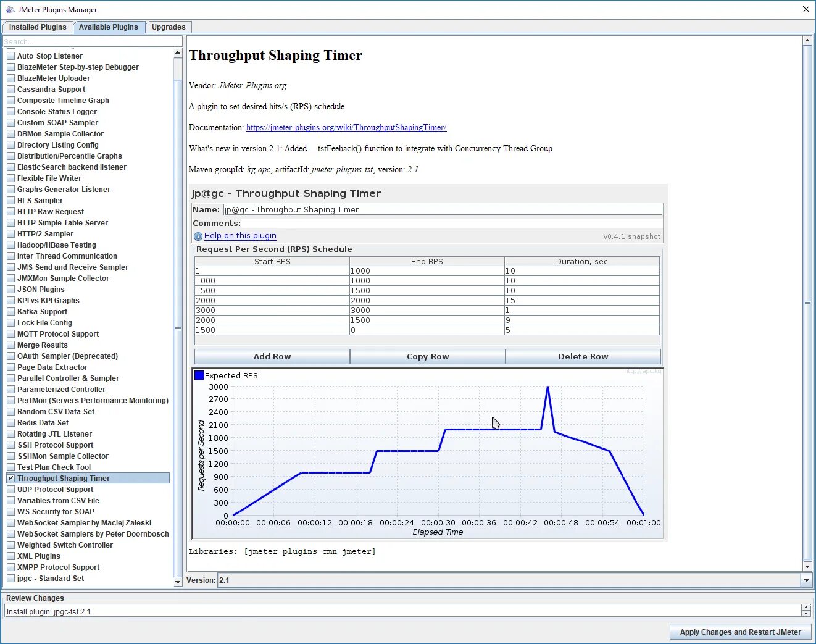Click the Review Changes stepper down arrow
The height and width of the screenshot is (644, 816).
(806, 614)
